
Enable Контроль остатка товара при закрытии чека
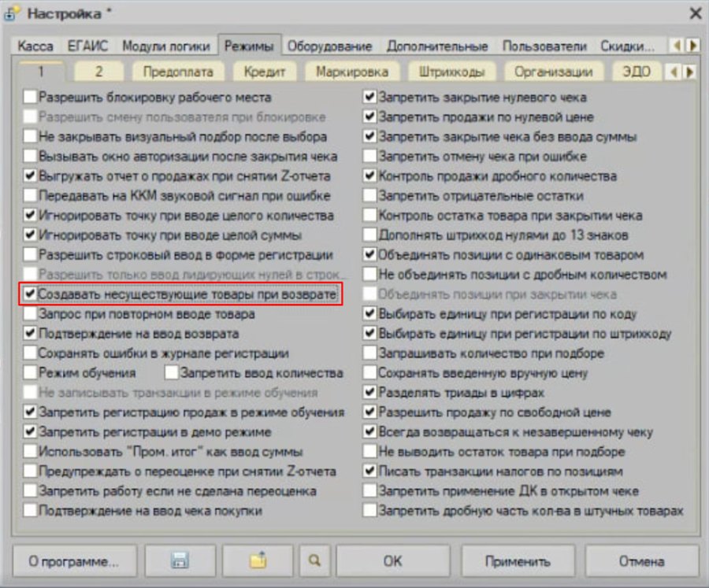coord(370,215)
